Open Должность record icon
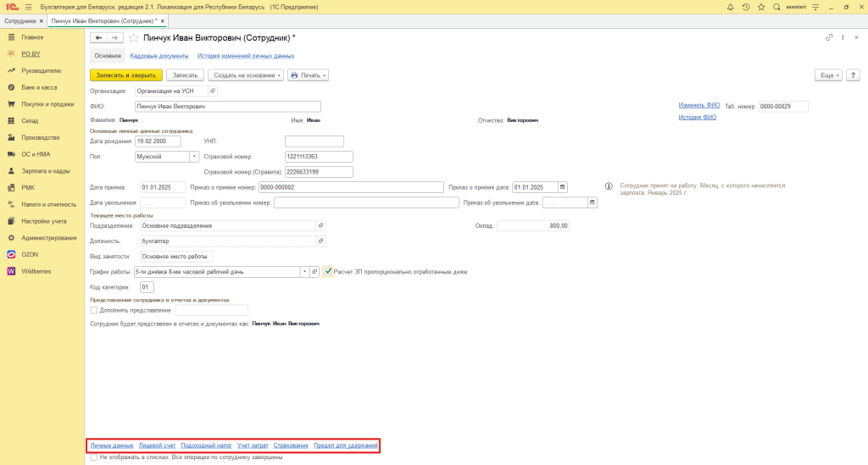The image size is (868, 465). click(x=320, y=241)
